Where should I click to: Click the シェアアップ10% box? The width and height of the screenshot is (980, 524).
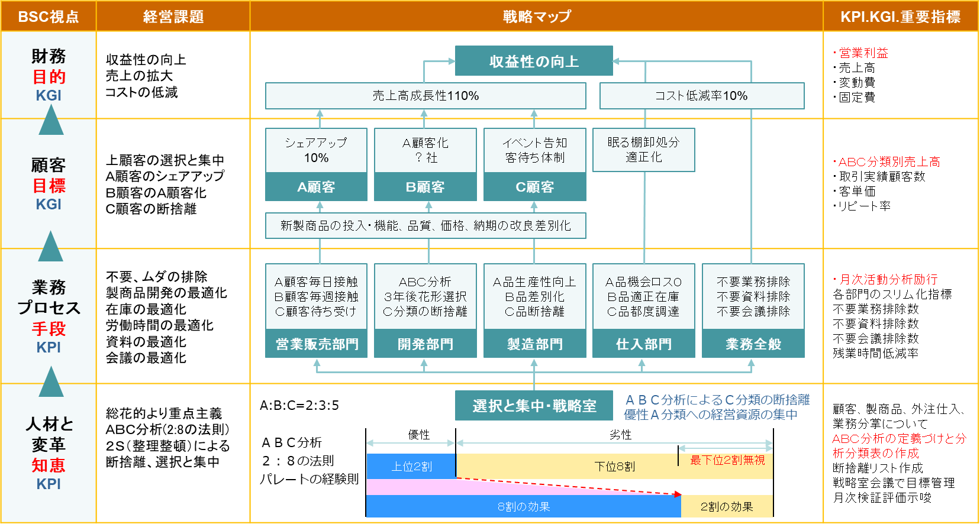coord(316,150)
